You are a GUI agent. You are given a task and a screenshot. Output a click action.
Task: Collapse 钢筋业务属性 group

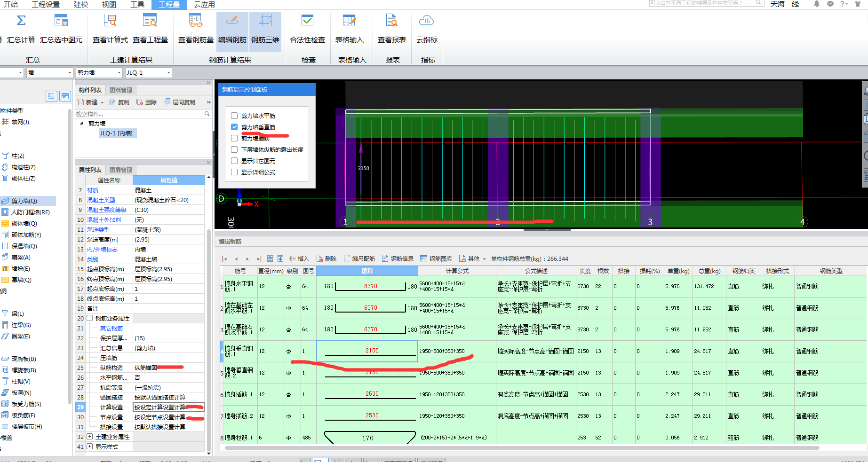(x=89, y=318)
